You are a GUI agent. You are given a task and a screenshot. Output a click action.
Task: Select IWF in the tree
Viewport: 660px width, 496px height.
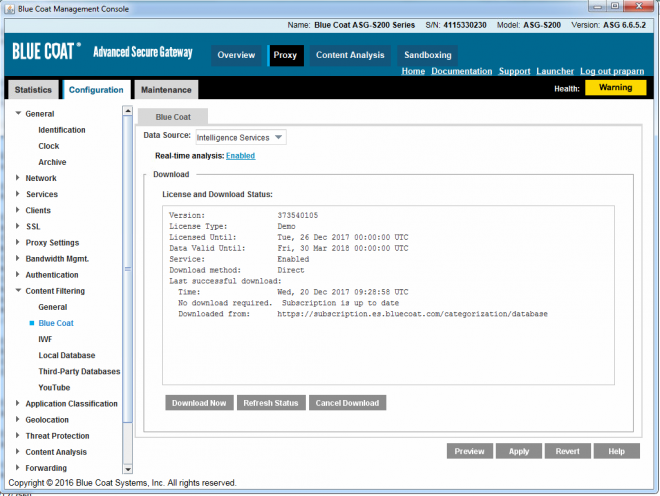[x=45, y=339]
